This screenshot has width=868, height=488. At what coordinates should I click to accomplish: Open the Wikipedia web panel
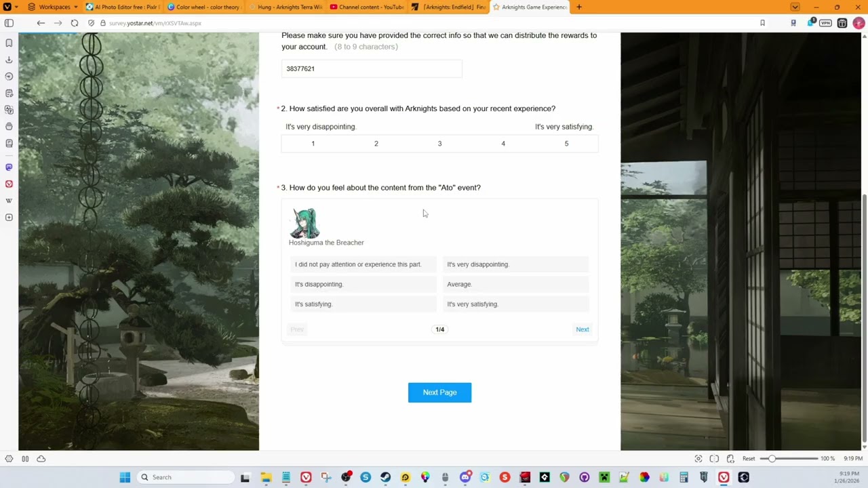click(9, 201)
